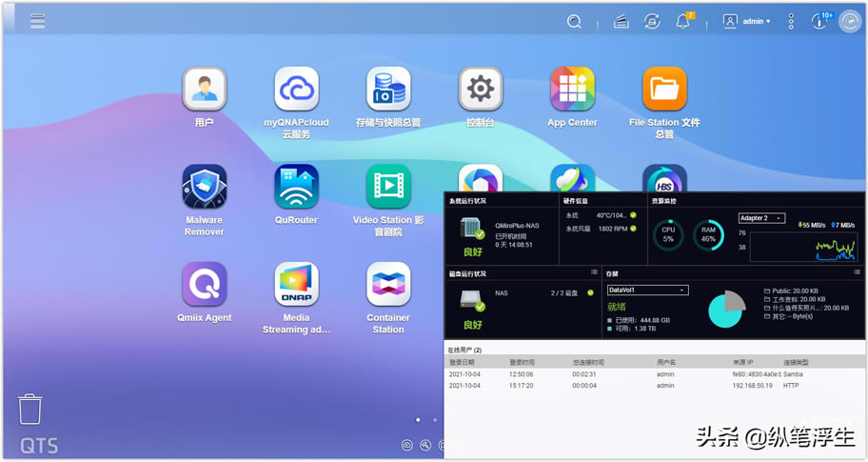Image resolution: width=868 pixels, height=462 pixels.
Task: Click the QMiroPlus-NAS device name
Action: click(517, 226)
